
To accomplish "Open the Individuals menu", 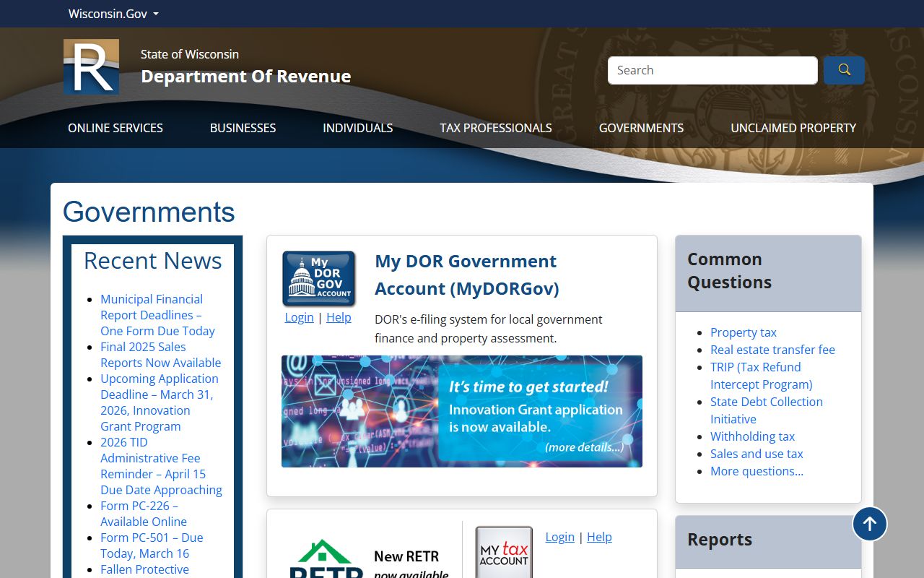I will tap(357, 128).
